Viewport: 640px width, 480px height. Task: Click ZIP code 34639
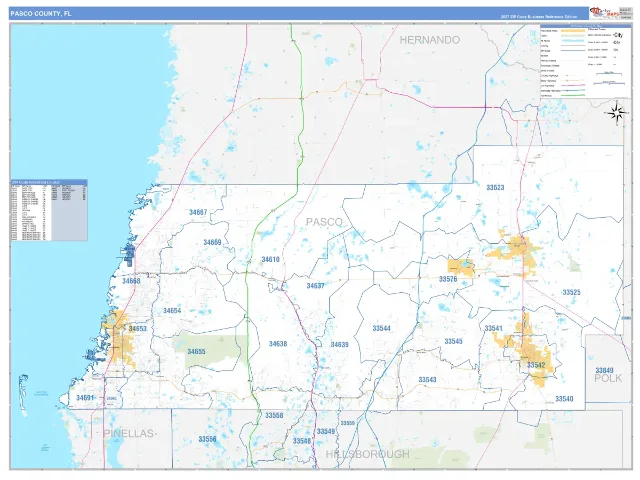point(339,344)
